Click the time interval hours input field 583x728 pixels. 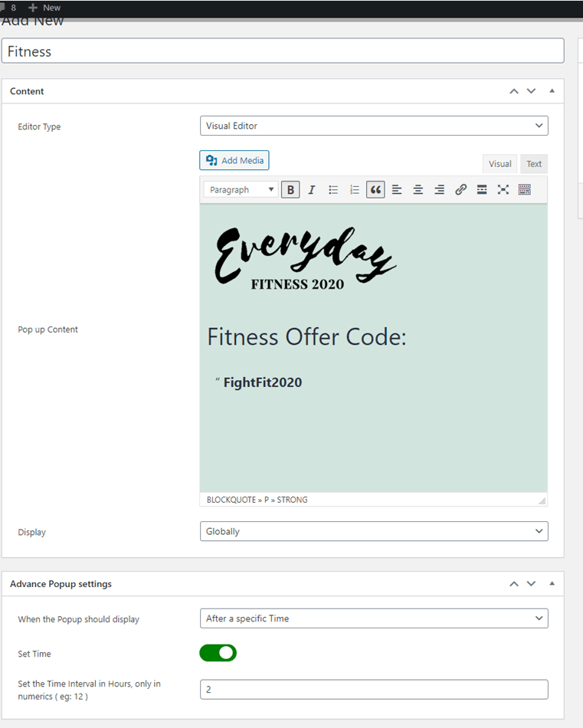pos(374,690)
